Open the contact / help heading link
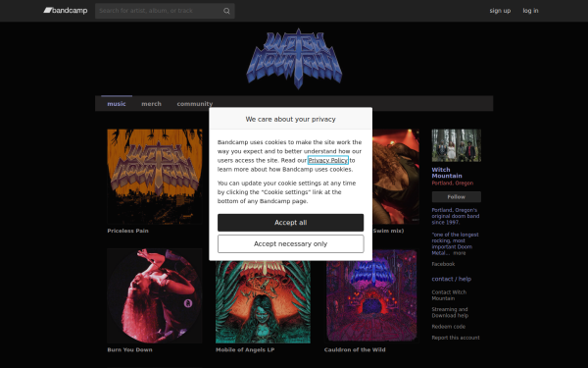Image resolution: width=588 pixels, height=368 pixels. [452, 279]
